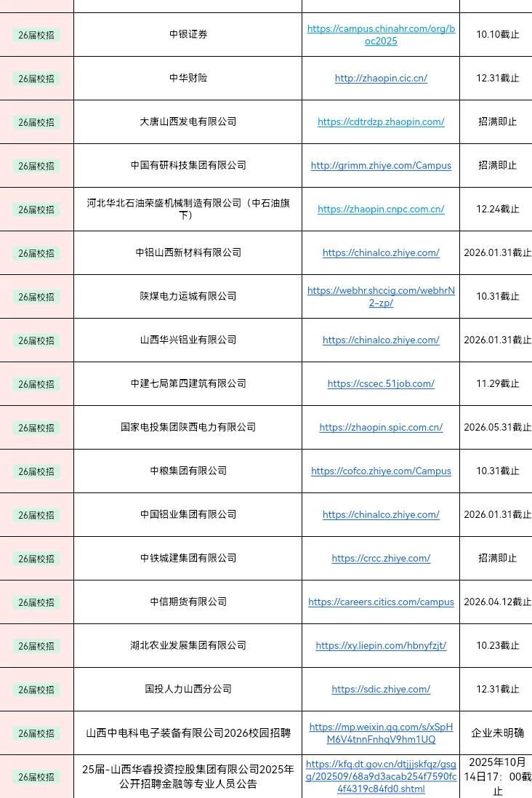Select the 中建七局第四建筑有限公司 cell

tap(188, 384)
